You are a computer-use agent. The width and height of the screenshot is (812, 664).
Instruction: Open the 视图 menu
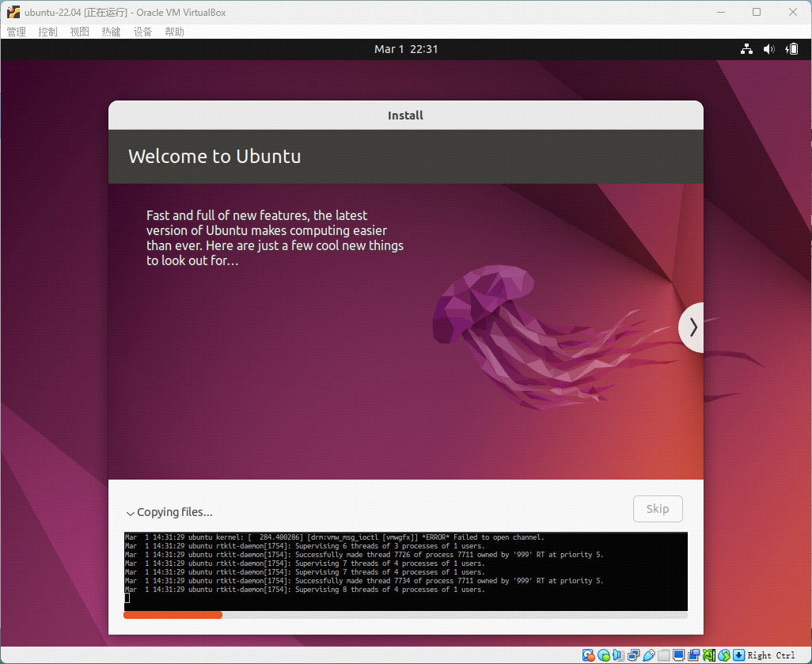(79, 32)
